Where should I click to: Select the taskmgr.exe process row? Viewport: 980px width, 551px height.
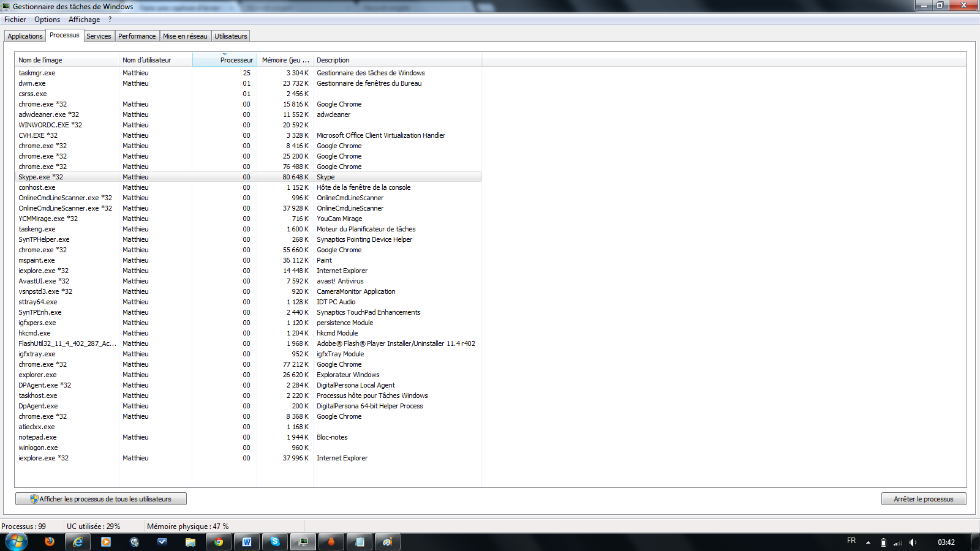[x=249, y=73]
